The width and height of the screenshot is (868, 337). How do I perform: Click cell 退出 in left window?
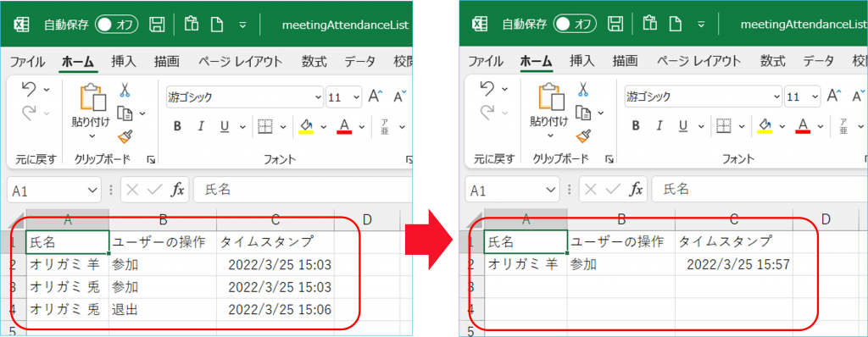[163, 309]
